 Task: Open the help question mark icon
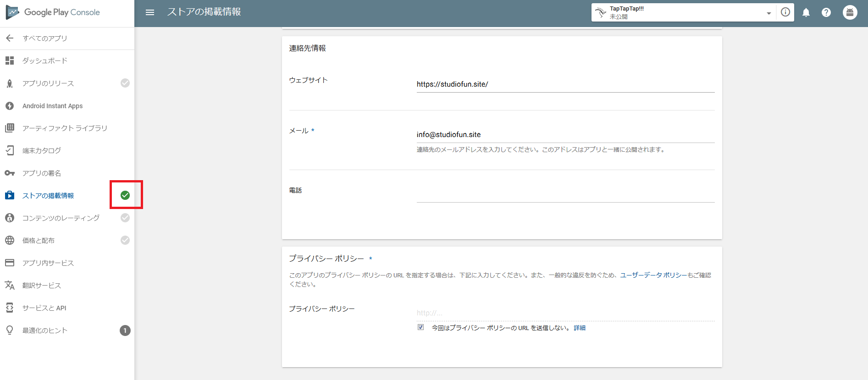point(826,12)
